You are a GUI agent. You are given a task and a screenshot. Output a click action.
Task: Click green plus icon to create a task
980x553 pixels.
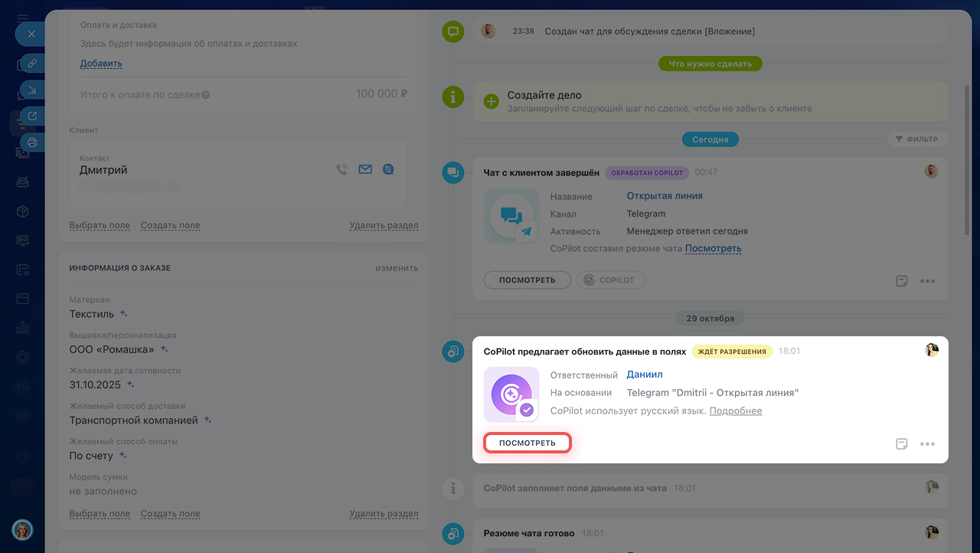491,101
